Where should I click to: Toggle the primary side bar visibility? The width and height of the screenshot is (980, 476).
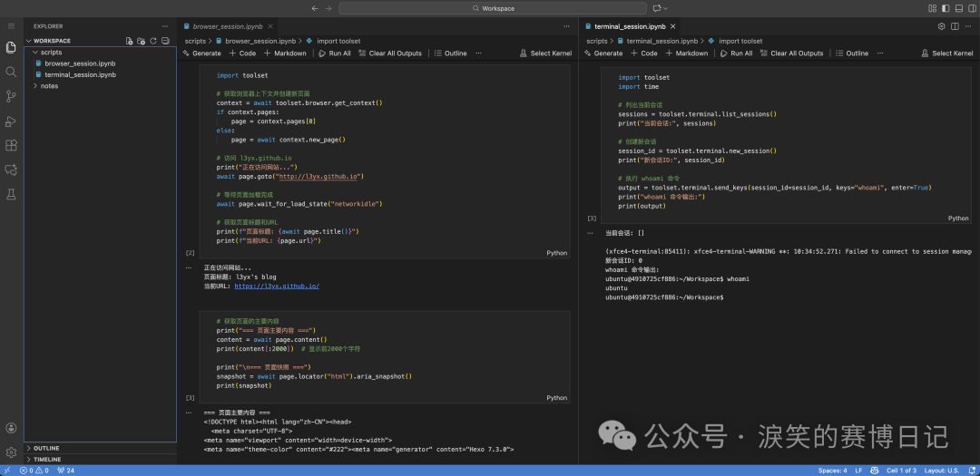[946, 8]
